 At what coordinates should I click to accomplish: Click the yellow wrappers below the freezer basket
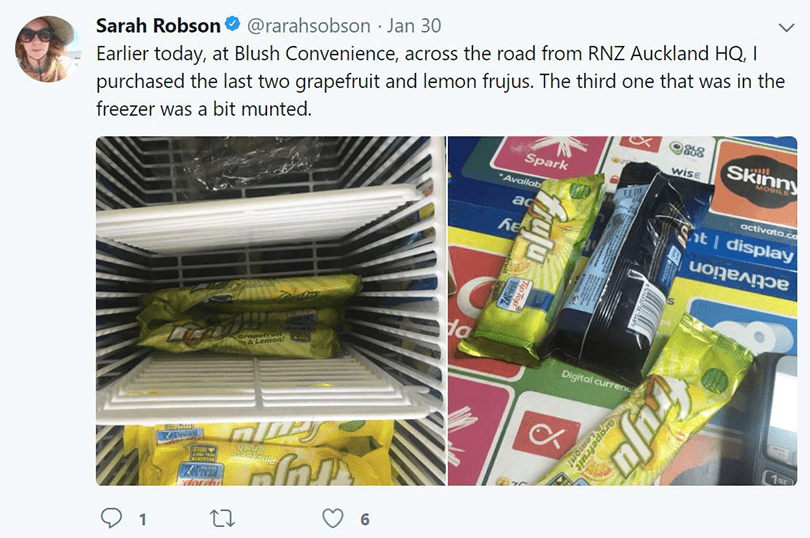point(258,453)
